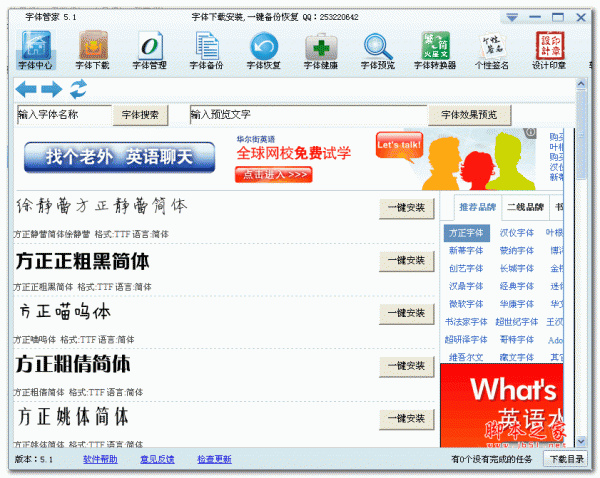Select the 方正字体 brand
This screenshot has height=478, width=600.
coord(466,233)
